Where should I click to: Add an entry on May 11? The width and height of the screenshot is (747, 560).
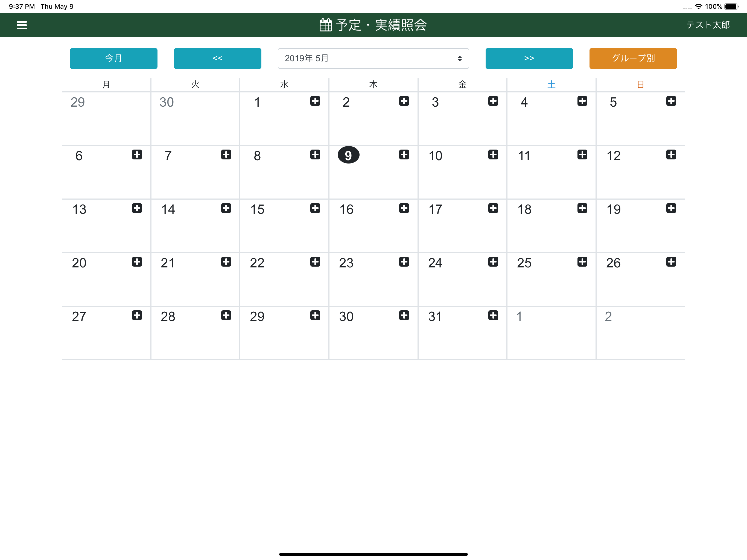pyautogui.click(x=582, y=155)
